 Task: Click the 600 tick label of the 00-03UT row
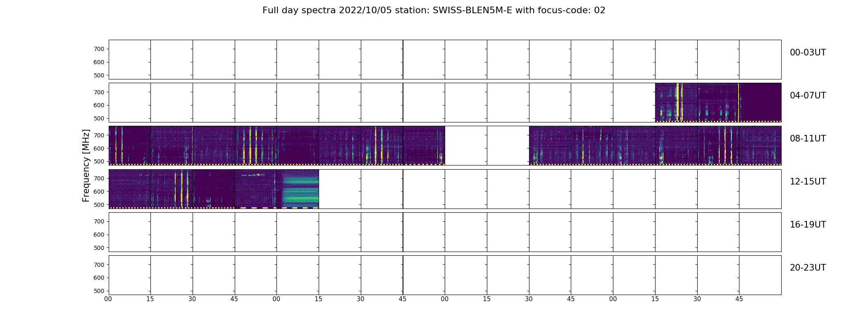(x=99, y=62)
